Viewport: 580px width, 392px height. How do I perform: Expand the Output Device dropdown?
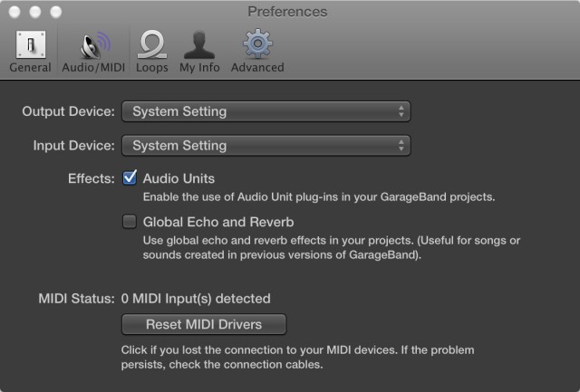(x=266, y=111)
